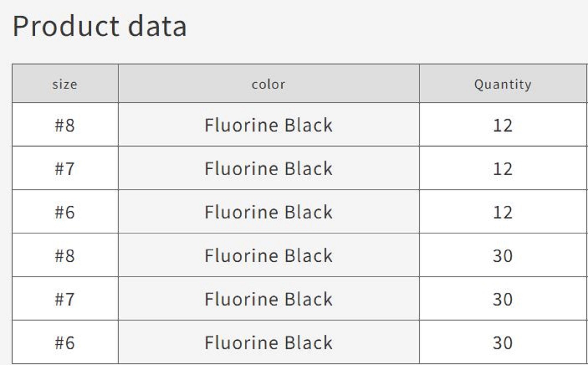Click Fluorine Black in the fourth row

click(268, 255)
